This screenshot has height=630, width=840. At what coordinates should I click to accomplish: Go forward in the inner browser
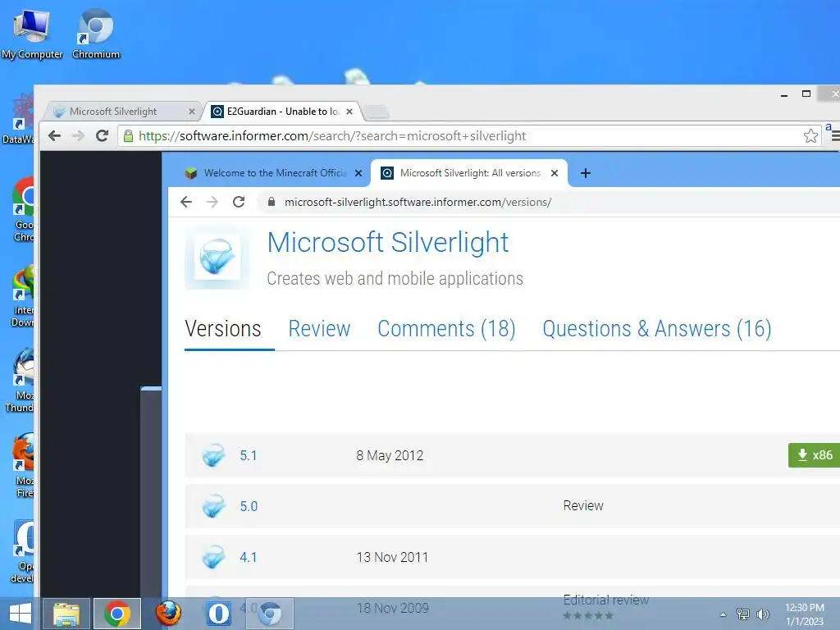(x=212, y=202)
